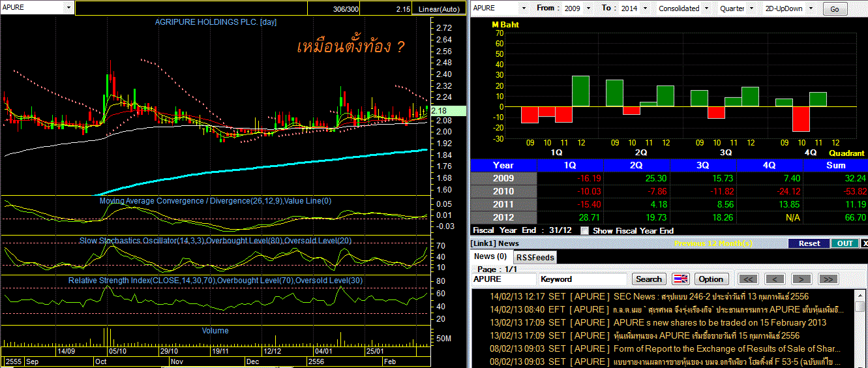
Task: Go to previous news page with < button
Action: coord(774,279)
